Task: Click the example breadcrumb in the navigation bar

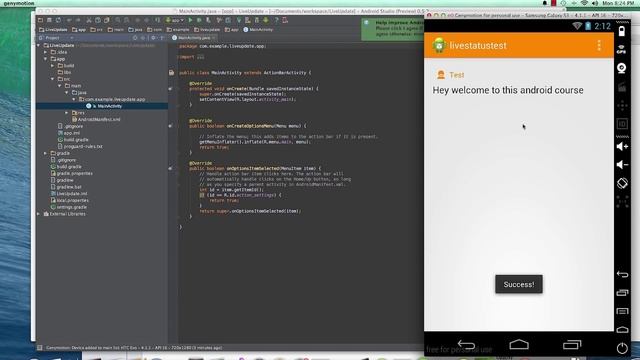Action: coord(178,29)
